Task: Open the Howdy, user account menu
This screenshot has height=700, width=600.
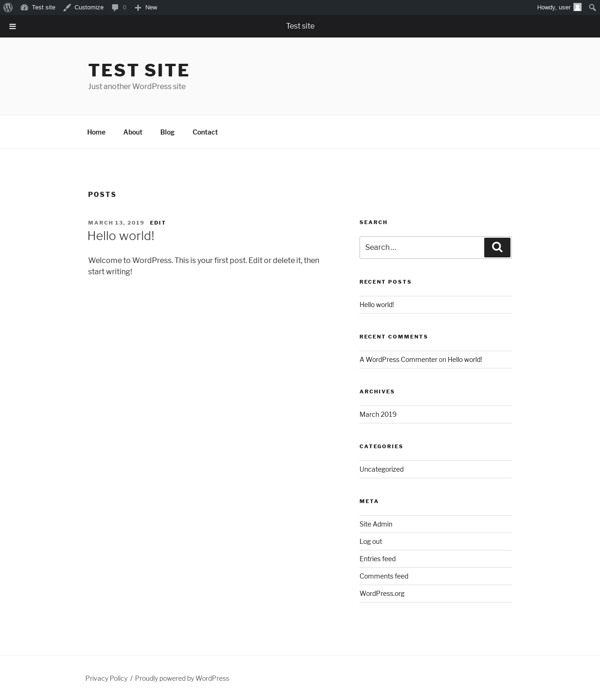Action: click(x=554, y=8)
